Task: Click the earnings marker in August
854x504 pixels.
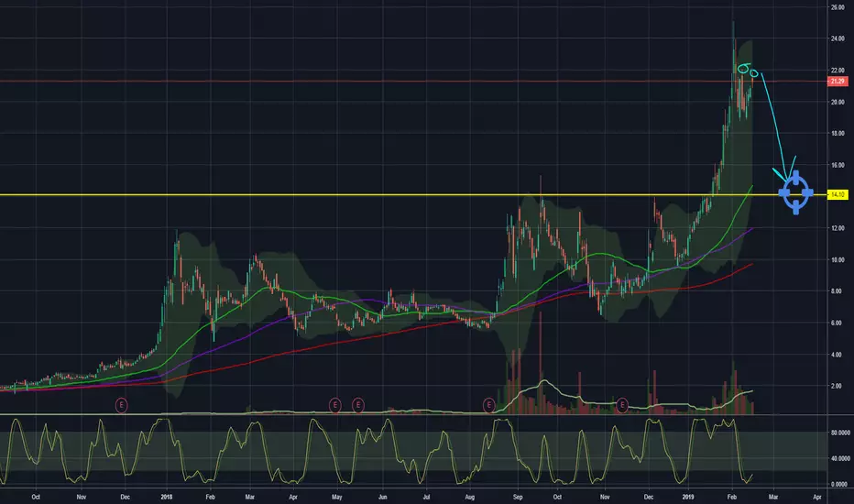Action: (x=489, y=405)
